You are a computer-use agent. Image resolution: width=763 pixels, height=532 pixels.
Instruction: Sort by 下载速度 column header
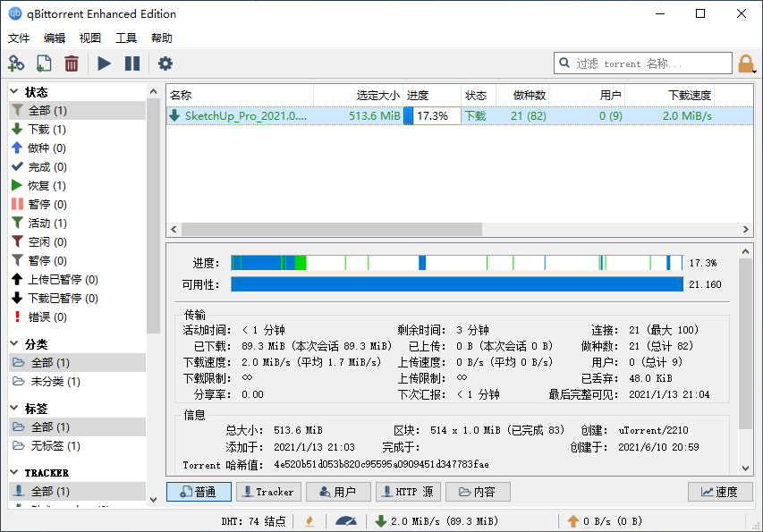pos(670,96)
